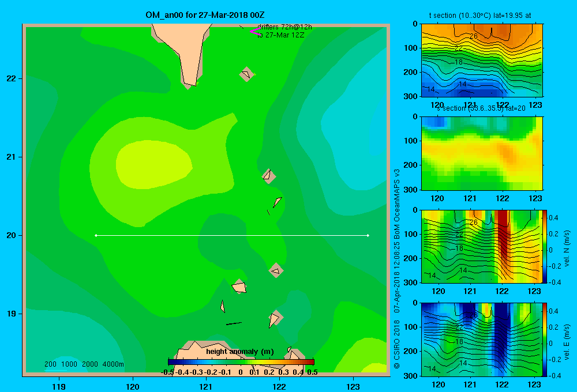Click the left endpoint of the white section line
The image size is (577, 392).
(x=96, y=235)
